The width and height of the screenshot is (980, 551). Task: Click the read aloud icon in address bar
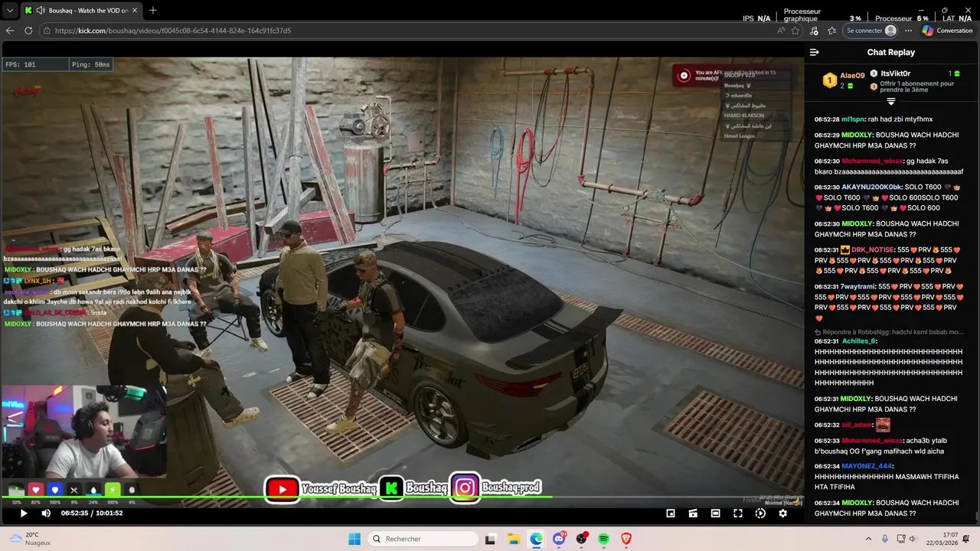tap(781, 31)
